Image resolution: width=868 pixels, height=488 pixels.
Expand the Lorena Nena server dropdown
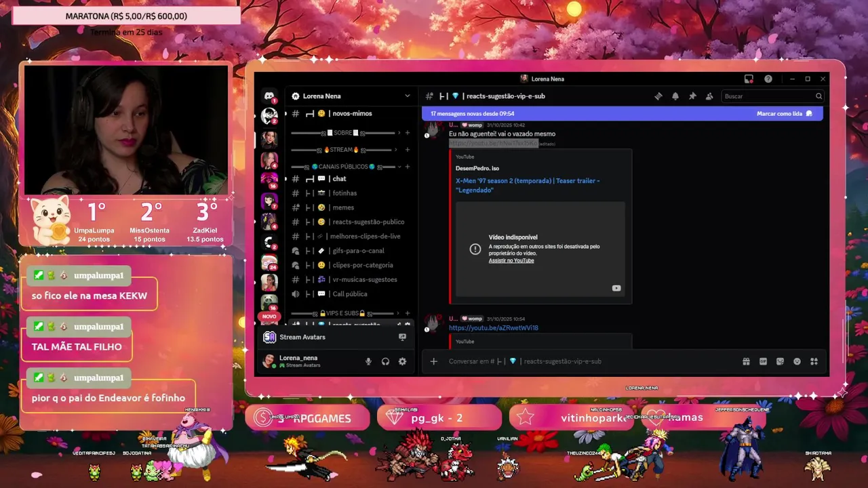pyautogui.click(x=407, y=96)
